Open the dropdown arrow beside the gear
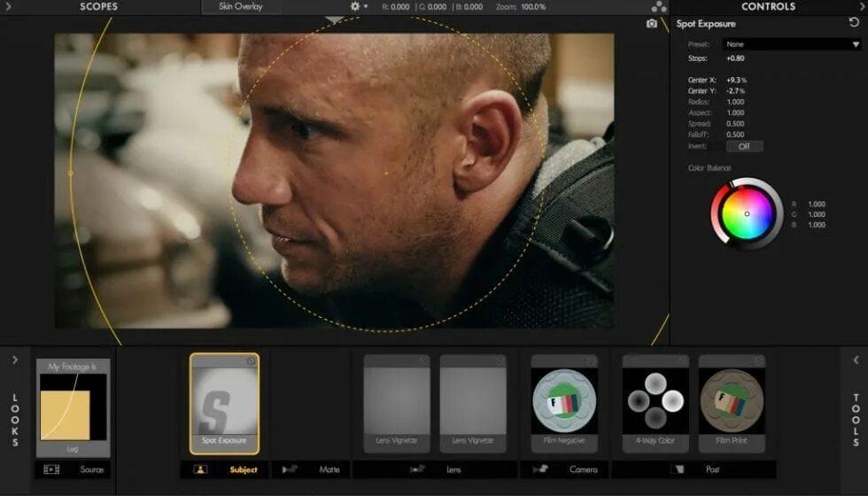 [x=366, y=7]
